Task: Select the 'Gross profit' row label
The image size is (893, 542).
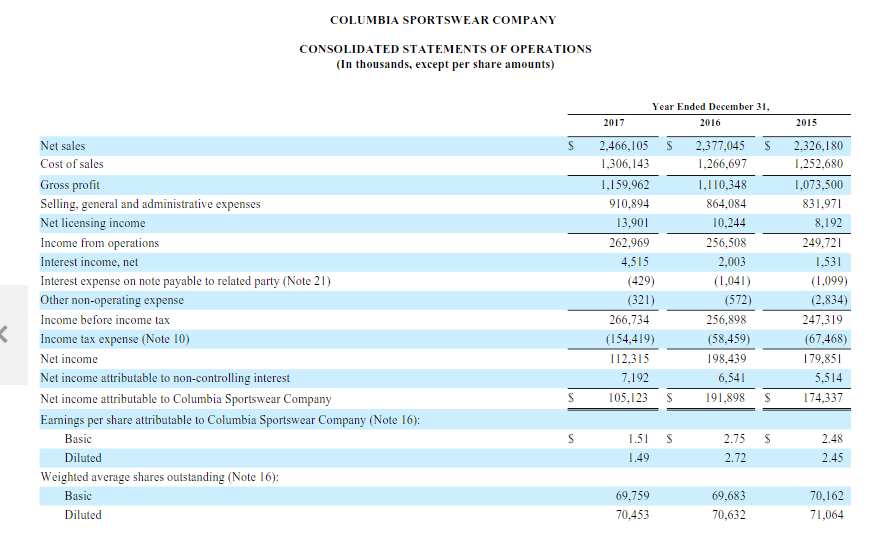Action: coord(70,186)
